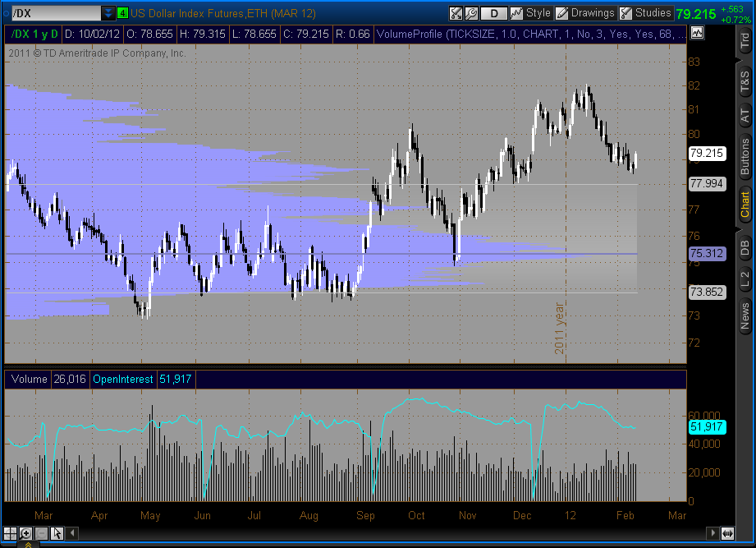The height and width of the screenshot is (548, 756).
Task: Open the Style menu
Action: point(530,13)
